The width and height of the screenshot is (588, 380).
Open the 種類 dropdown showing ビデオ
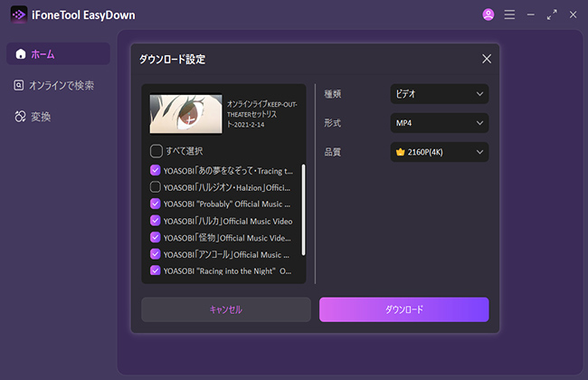click(x=440, y=94)
